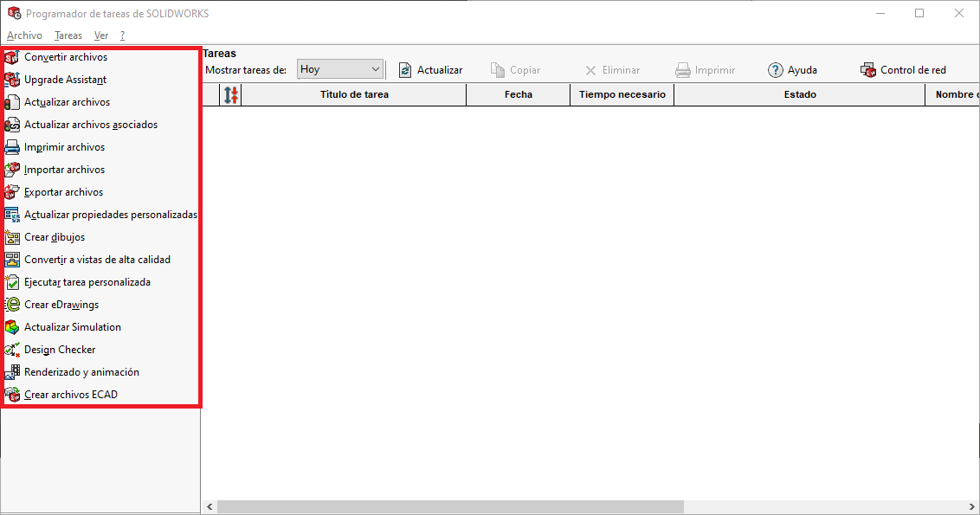This screenshot has height=515, width=980.
Task: Click the blank first column header
Action: pyautogui.click(x=211, y=94)
